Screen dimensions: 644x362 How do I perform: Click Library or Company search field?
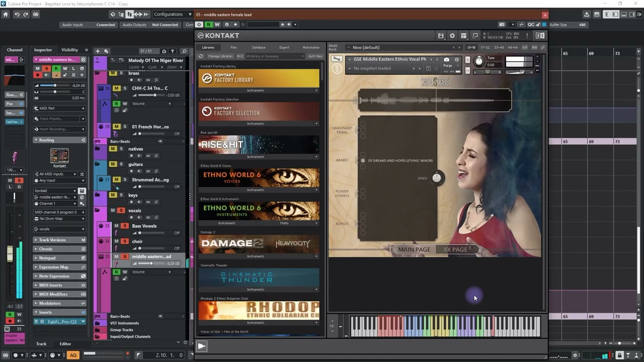[x=275, y=56]
